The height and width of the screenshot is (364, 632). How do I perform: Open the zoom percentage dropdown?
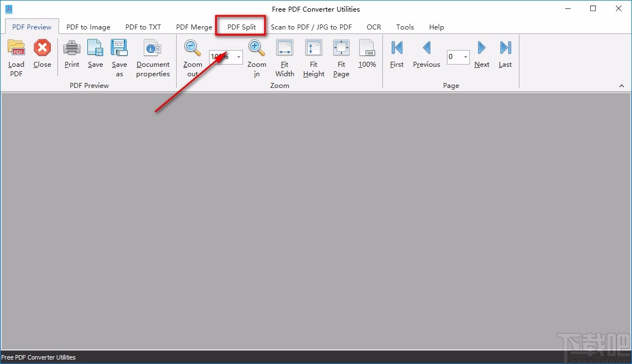[239, 57]
